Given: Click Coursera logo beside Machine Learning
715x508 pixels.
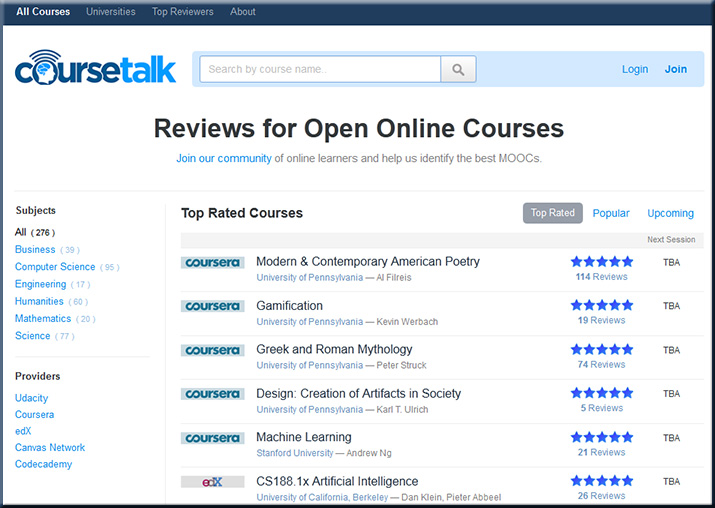Looking at the screenshot, I should coord(212,438).
